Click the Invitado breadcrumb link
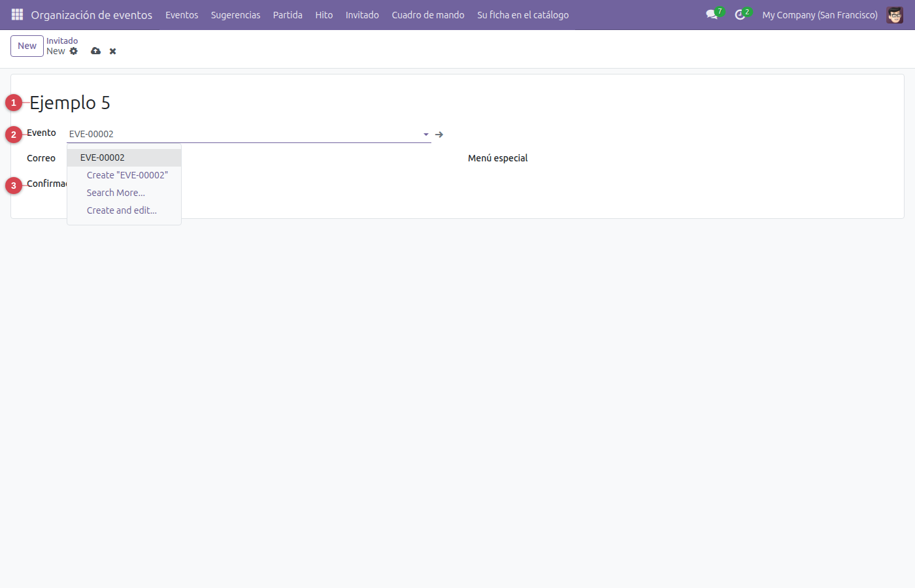The height and width of the screenshot is (588, 915). pos(62,41)
